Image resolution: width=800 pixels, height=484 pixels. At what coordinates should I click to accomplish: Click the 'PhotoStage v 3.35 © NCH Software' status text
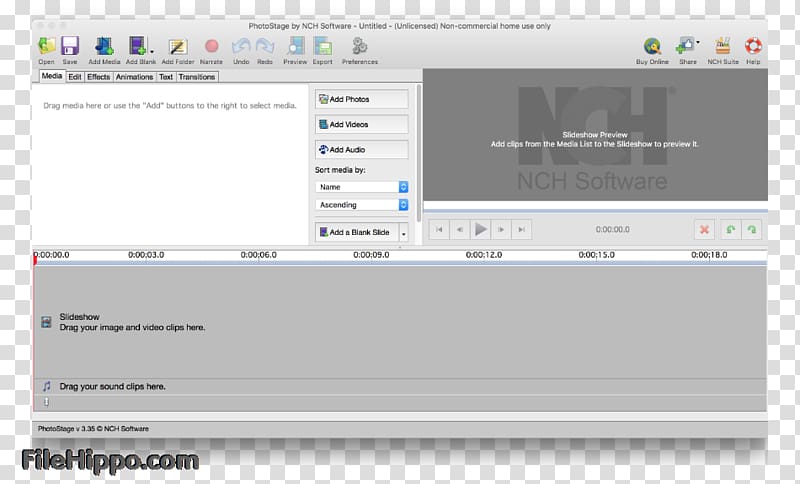[x=93, y=429]
